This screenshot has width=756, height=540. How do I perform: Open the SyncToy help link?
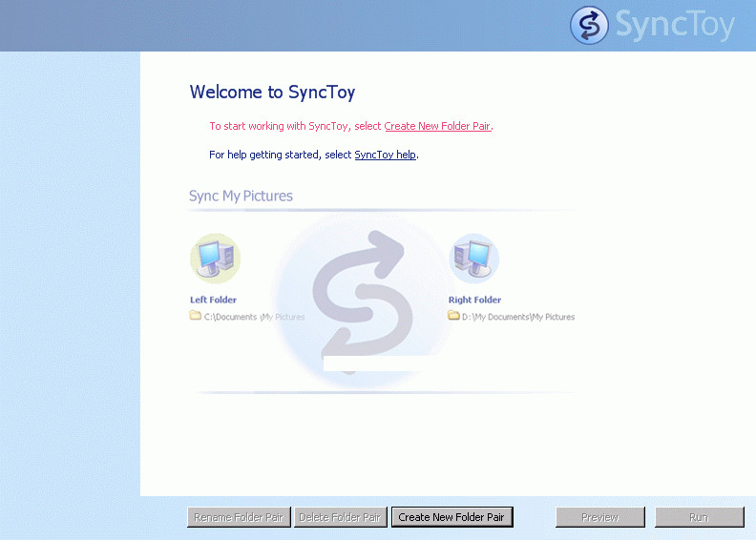(386, 155)
